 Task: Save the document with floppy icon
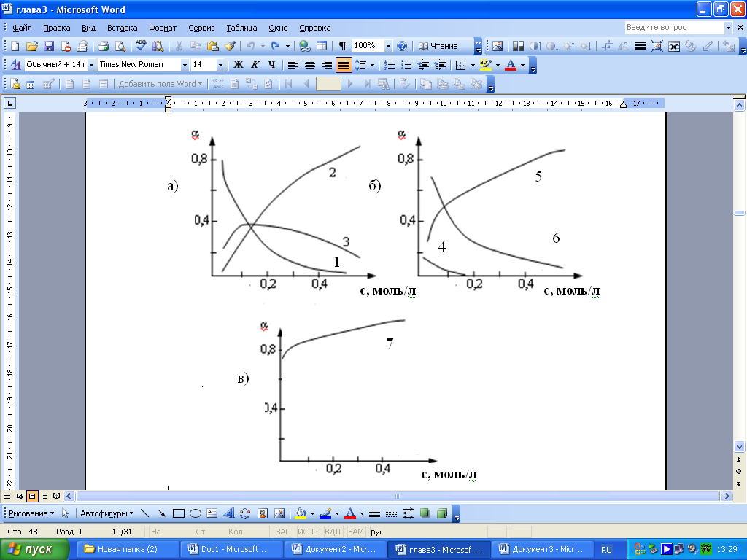click(49, 46)
